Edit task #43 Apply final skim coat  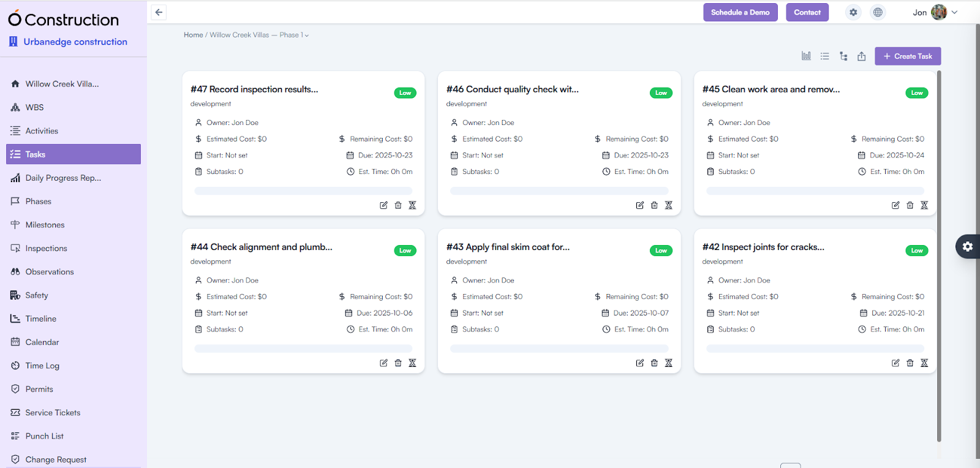(639, 363)
